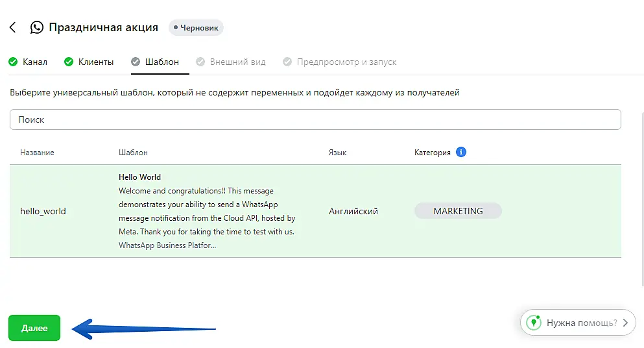Click green checkmark icon beside Канал
The width and height of the screenshot is (644, 348).
coord(13,62)
